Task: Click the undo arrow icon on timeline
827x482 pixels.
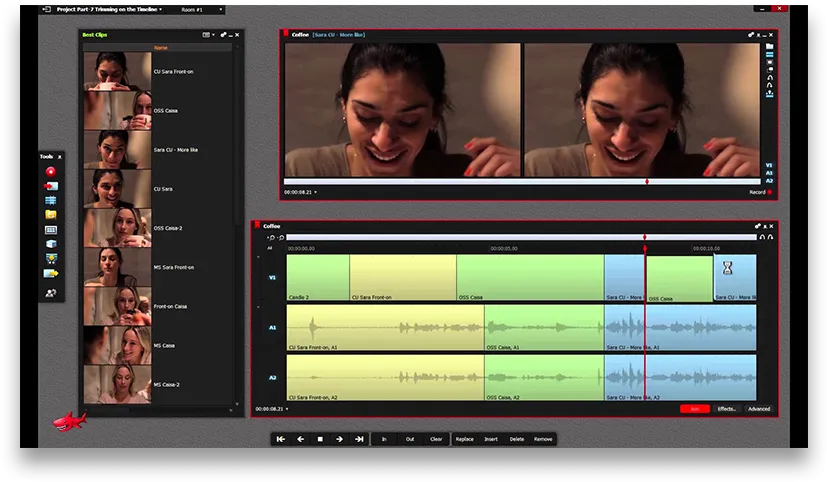Action: pyautogui.click(x=762, y=237)
